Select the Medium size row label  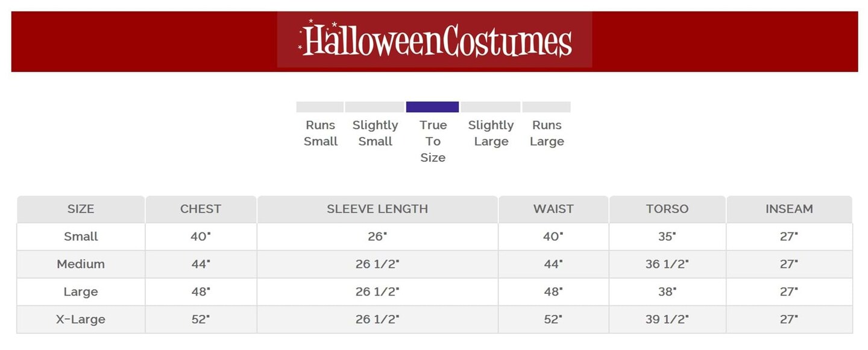click(81, 264)
